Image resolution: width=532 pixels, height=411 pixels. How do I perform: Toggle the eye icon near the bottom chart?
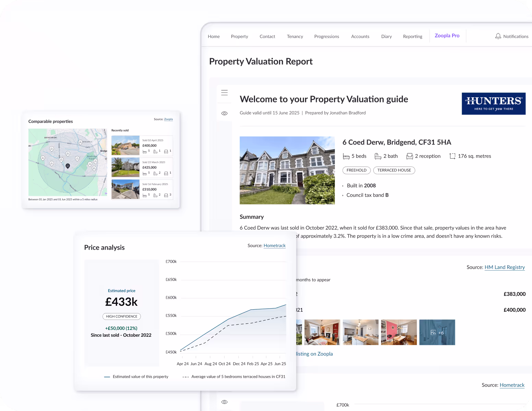click(225, 402)
